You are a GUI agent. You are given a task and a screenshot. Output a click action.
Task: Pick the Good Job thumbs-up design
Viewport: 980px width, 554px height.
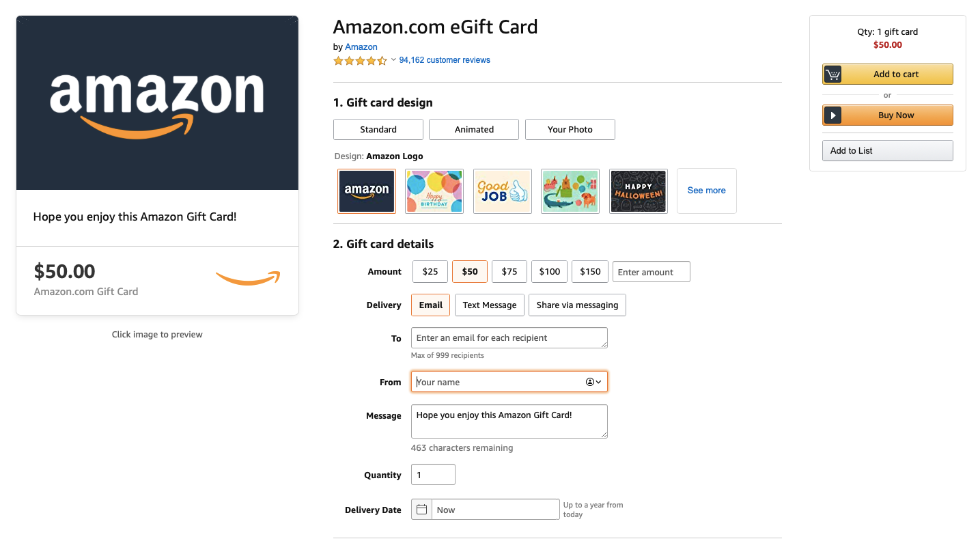(503, 191)
